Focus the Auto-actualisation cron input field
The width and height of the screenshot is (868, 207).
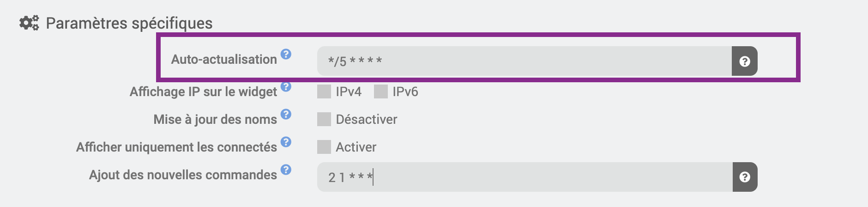[x=524, y=61]
